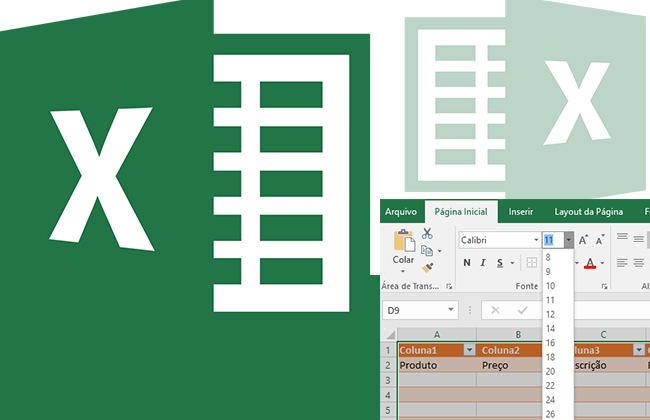
Task: Expand the D9 name box dropdown
Action: pos(451,309)
